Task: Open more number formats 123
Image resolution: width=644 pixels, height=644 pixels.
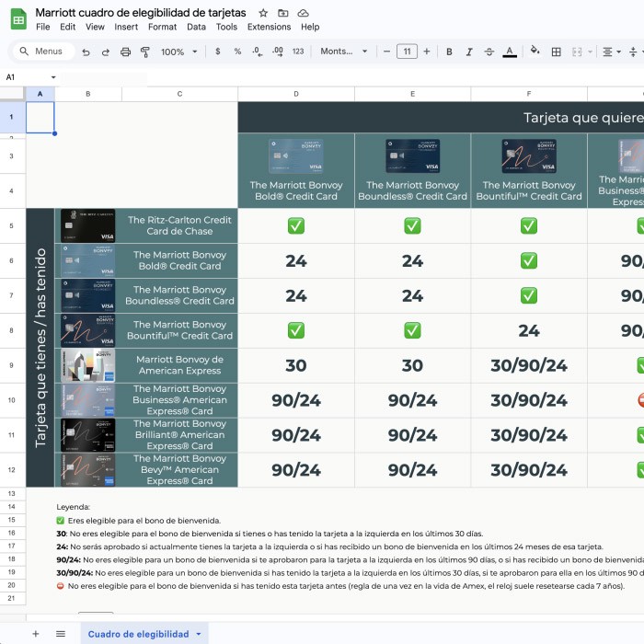Action: click(x=298, y=52)
